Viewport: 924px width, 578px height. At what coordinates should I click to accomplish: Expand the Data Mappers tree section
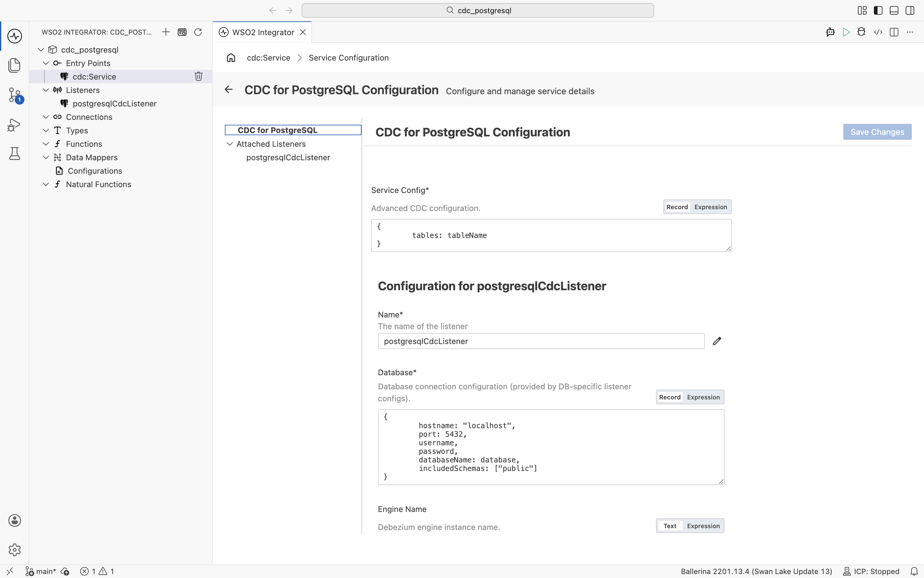coord(46,157)
